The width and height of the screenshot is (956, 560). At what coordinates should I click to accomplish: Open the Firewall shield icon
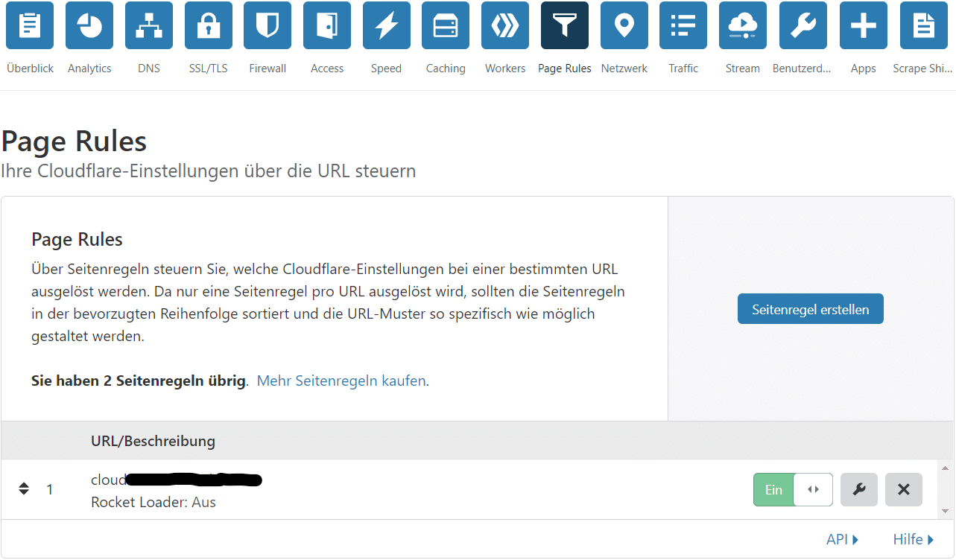coord(268,25)
